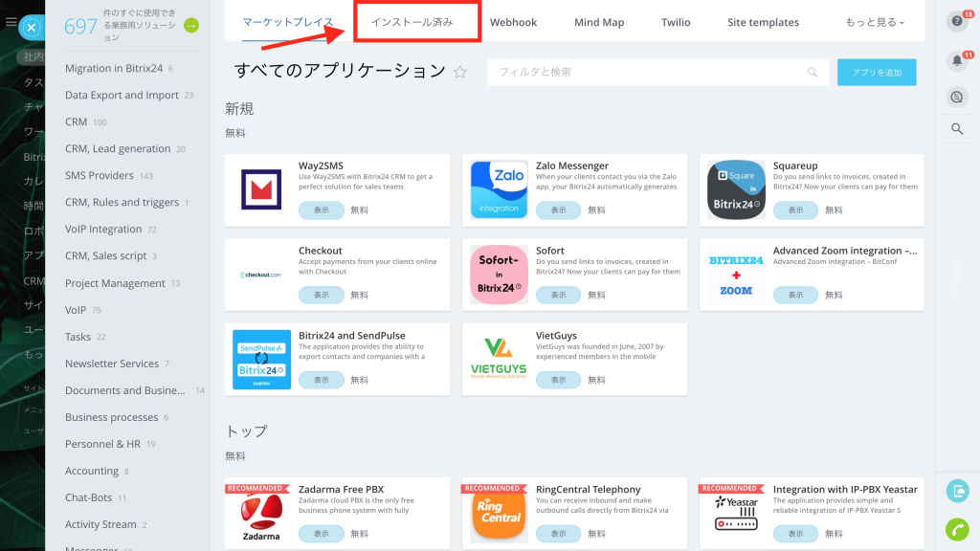
Task: Open Squareup app icon
Action: [736, 189]
